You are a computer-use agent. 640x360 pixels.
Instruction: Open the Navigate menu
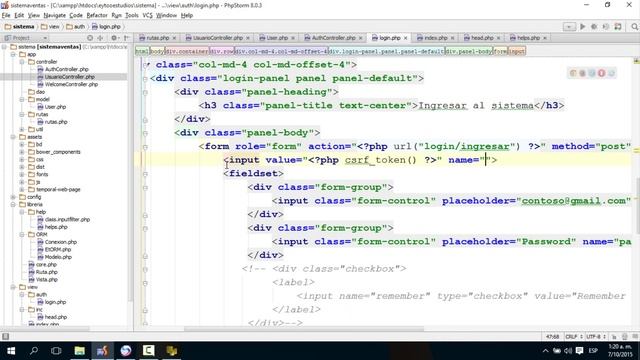click(55, 15)
